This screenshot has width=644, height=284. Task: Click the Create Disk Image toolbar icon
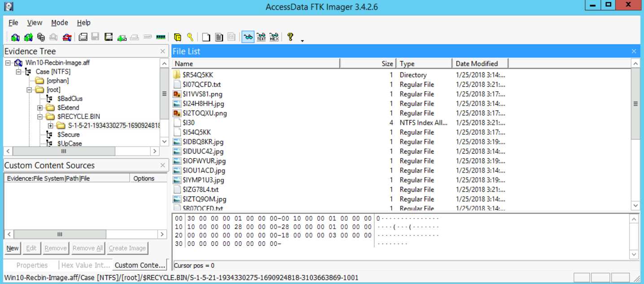(83, 37)
